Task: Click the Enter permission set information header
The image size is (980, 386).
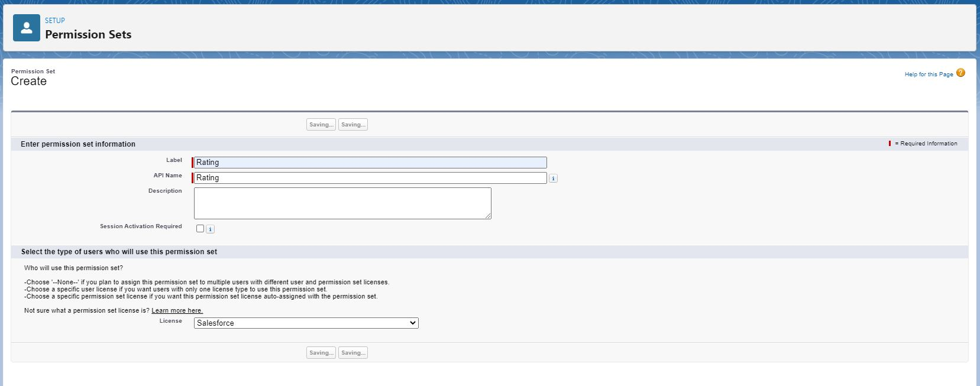Action: [x=78, y=144]
